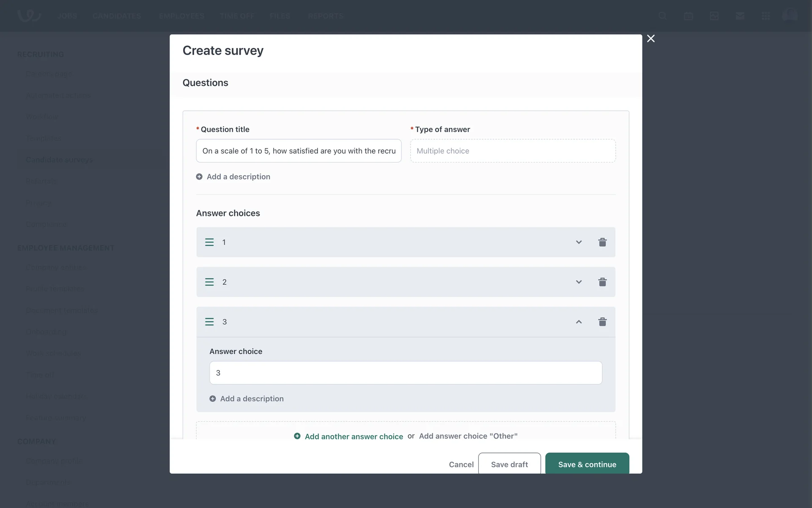
Task: Click plus icon for Add another answer choice
Action: pos(297,436)
